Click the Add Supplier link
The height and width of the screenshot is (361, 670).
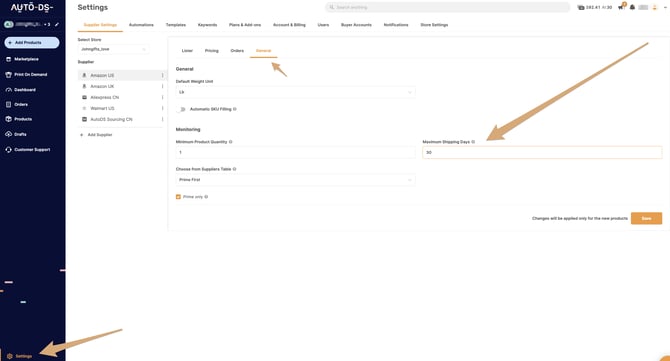tap(96, 135)
